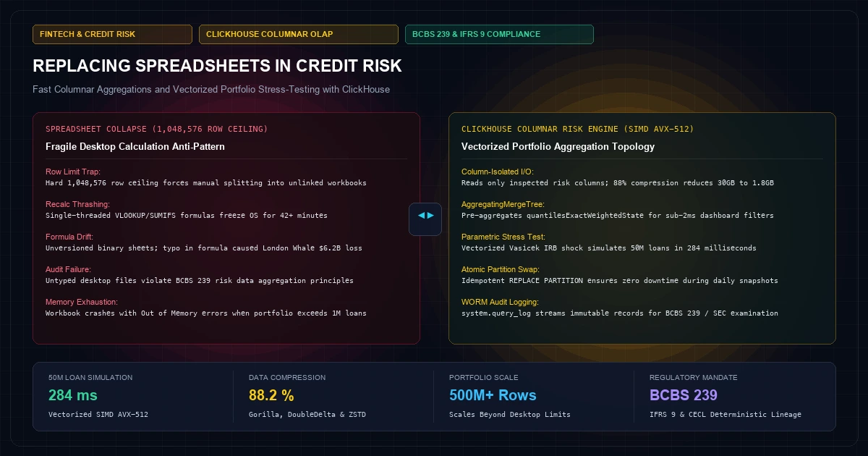Click text about manual splitting into unlinked workbooks

tap(205, 183)
